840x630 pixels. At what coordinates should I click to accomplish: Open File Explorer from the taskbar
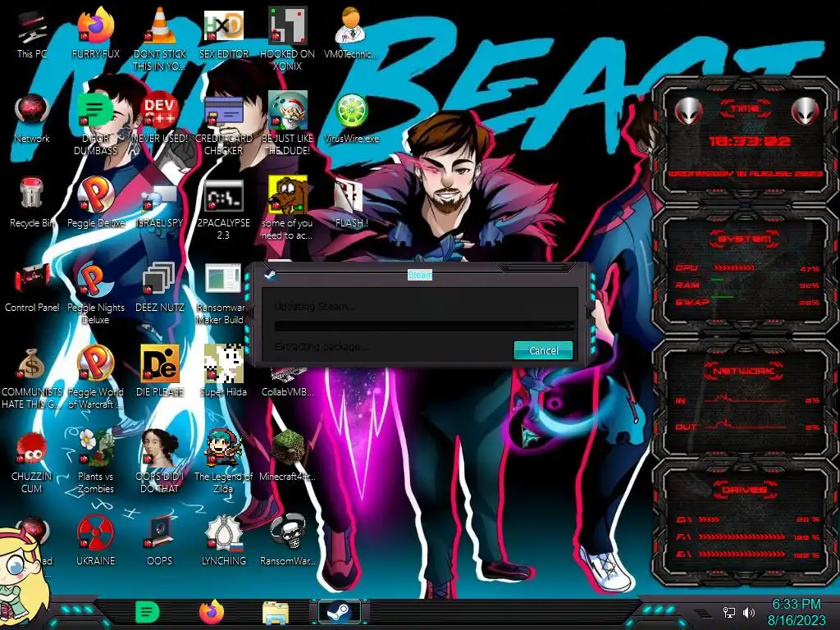click(x=276, y=613)
